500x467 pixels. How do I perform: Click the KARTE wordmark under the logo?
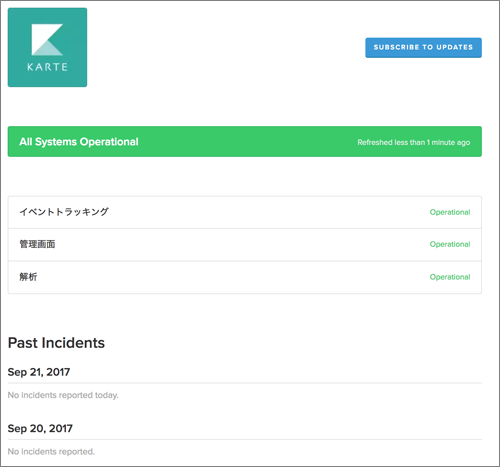coord(47,67)
